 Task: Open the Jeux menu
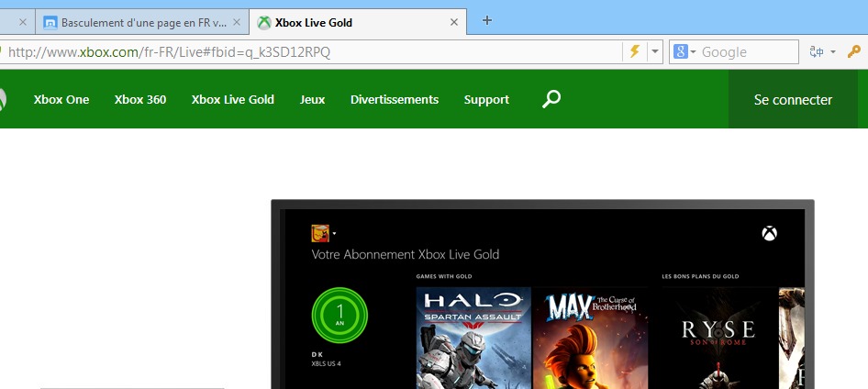(x=312, y=100)
